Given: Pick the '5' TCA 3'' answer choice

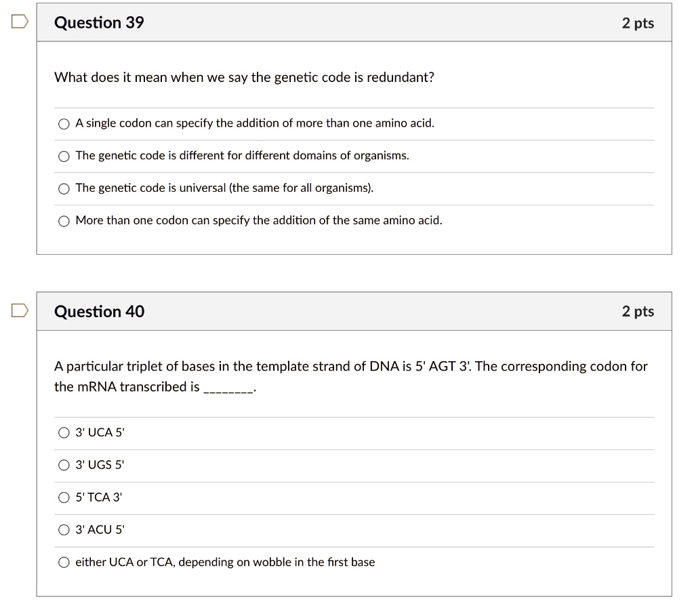Looking at the screenshot, I should tap(64, 497).
